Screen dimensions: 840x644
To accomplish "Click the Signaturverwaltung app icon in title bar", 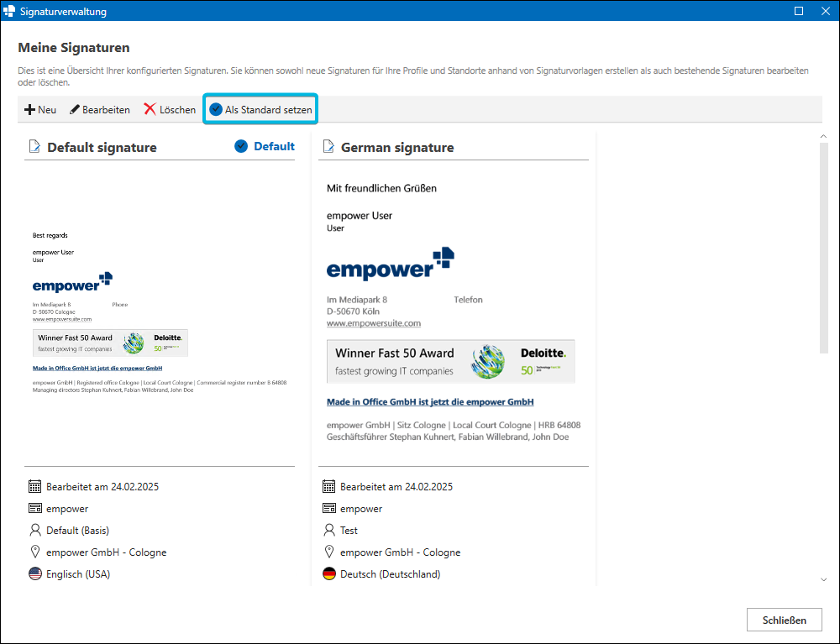I will (x=9, y=11).
